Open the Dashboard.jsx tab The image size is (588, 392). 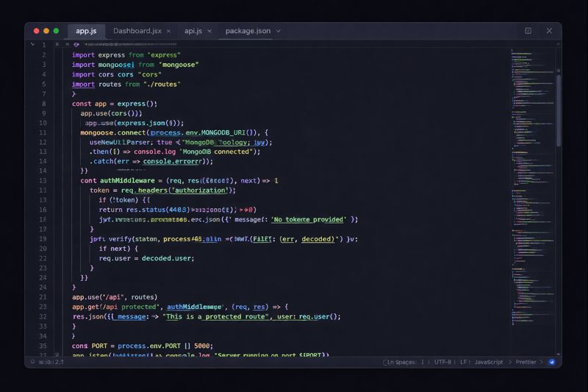(x=137, y=31)
